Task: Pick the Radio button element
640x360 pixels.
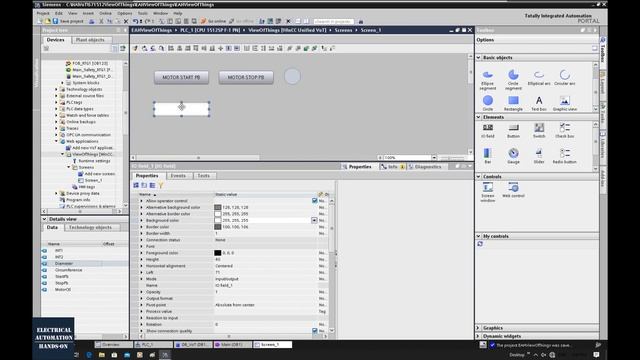Action: point(564,156)
